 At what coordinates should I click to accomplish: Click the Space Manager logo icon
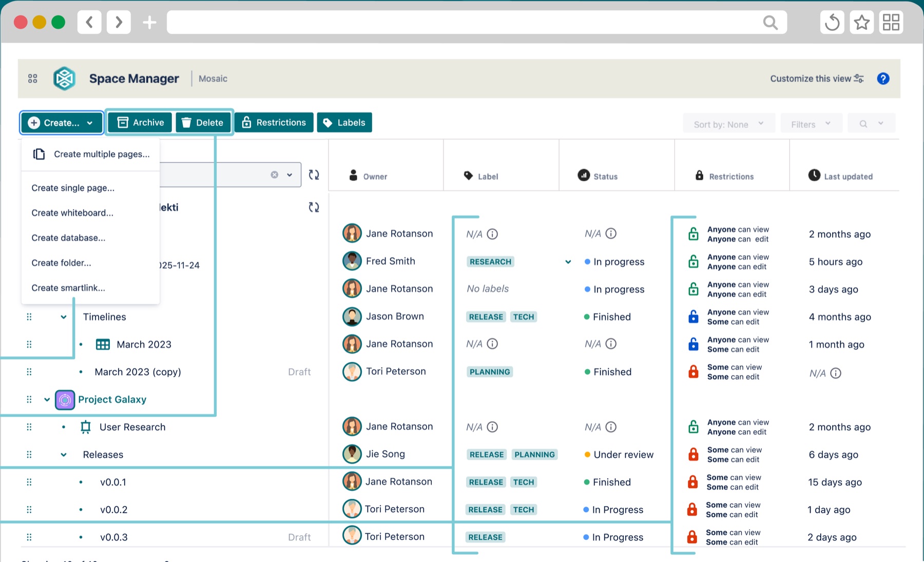[x=65, y=79]
